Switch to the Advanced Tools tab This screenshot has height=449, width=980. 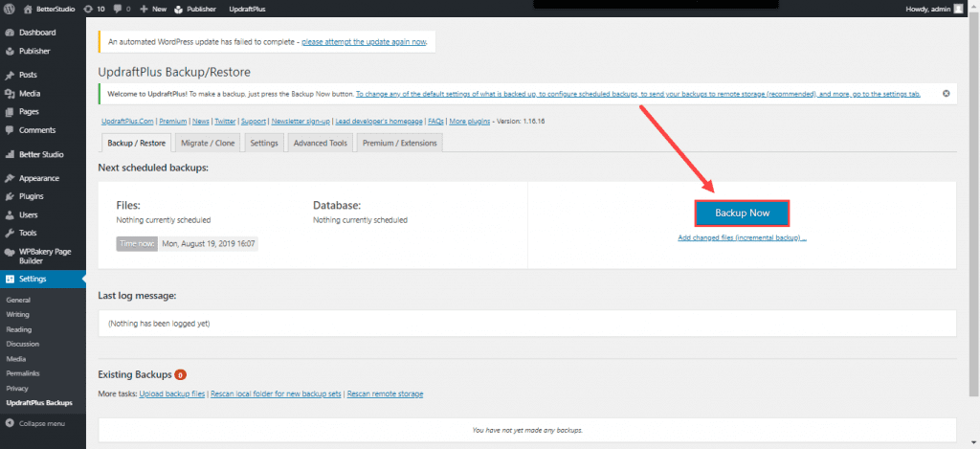pos(320,144)
